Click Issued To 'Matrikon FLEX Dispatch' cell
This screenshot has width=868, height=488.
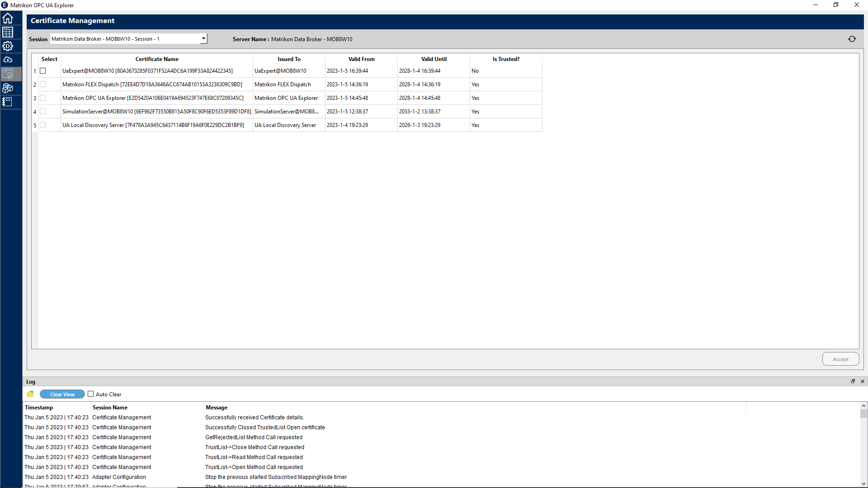click(289, 84)
